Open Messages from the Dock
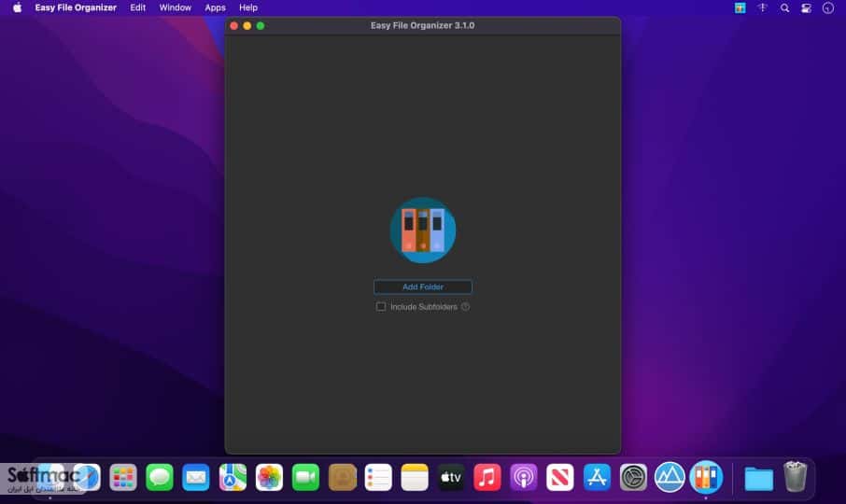The image size is (846, 504). 160,478
